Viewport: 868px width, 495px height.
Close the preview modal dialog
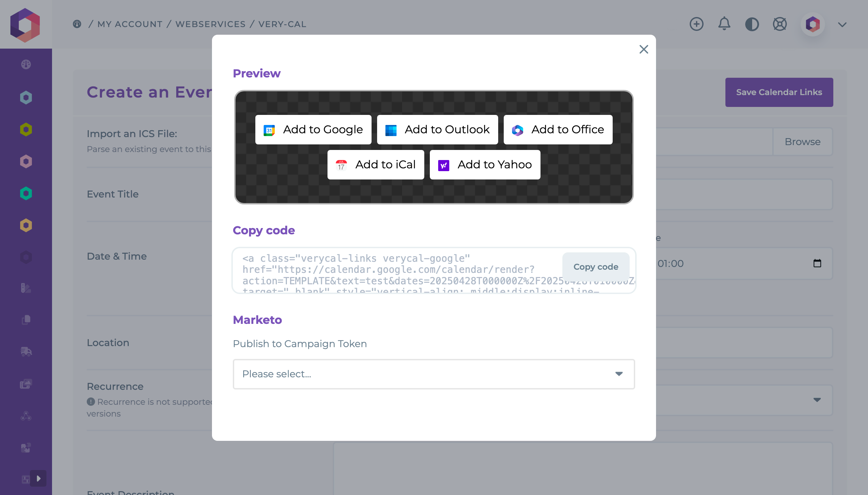point(644,49)
